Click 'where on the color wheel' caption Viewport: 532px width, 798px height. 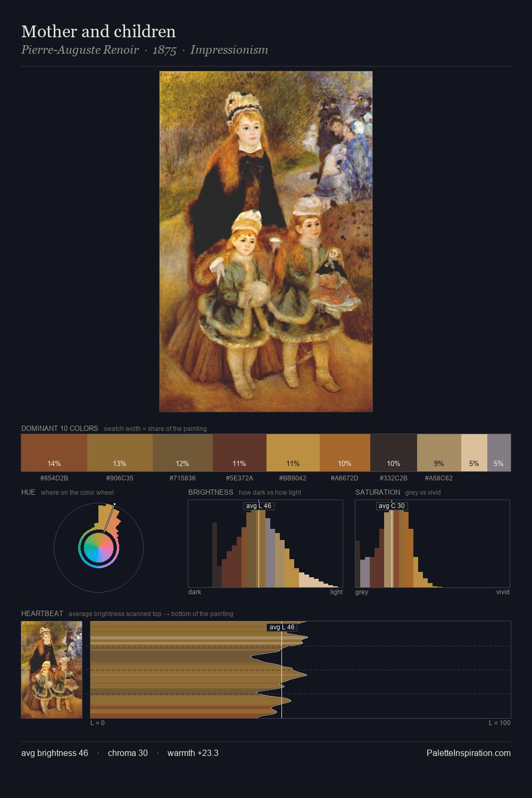(77, 493)
